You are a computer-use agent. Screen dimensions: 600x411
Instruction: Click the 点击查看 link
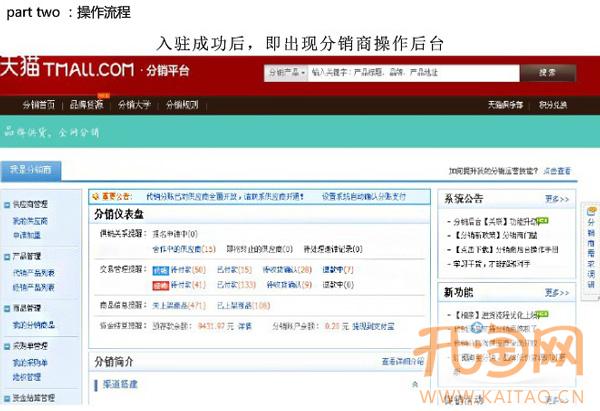point(557,171)
